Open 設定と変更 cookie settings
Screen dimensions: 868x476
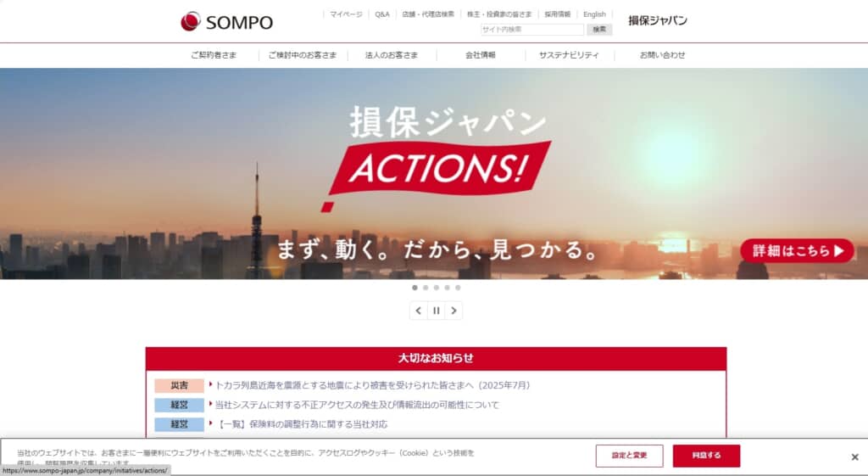click(x=630, y=456)
